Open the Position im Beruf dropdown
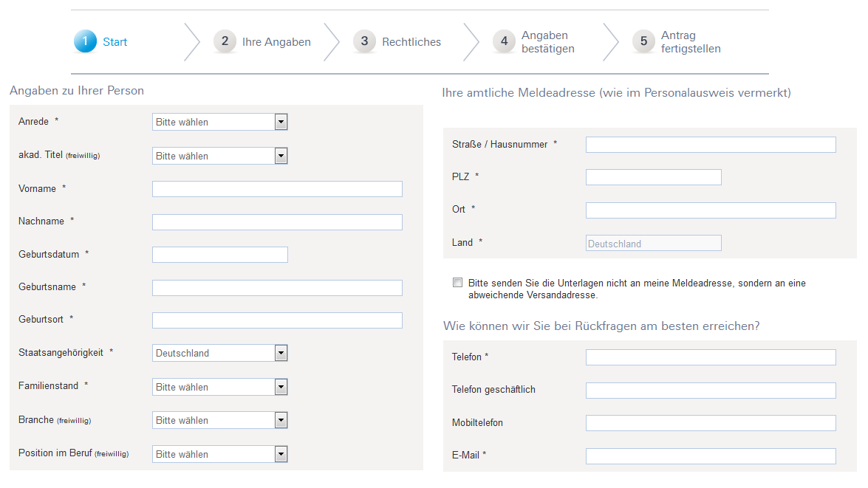Viewport: 868px width, 488px height. pyautogui.click(x=219, y=454)
